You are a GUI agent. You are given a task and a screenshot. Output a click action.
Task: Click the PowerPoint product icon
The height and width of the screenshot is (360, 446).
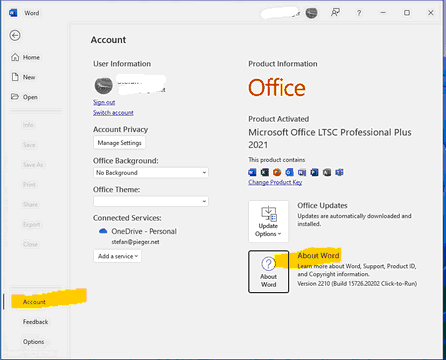(277, 172)
